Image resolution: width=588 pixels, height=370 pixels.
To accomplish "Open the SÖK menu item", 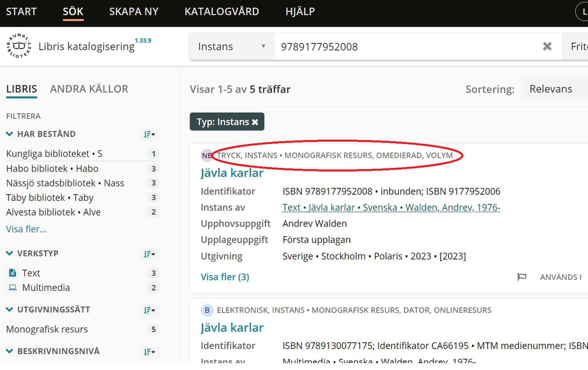I will point(73,11).
